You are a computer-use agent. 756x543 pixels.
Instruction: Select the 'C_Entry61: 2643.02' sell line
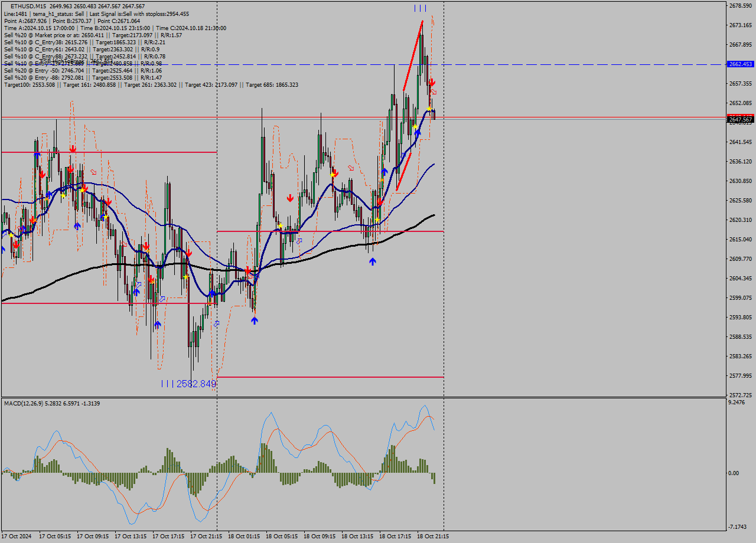tap(82, 49)
